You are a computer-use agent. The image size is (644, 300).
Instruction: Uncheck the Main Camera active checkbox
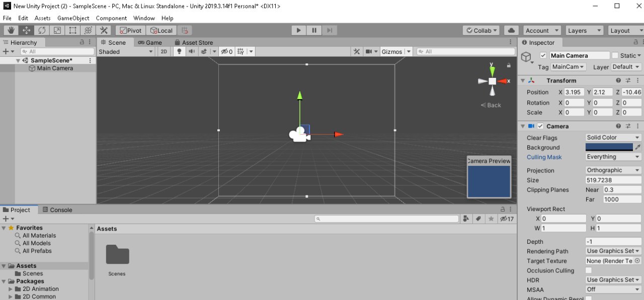(543, 55)
